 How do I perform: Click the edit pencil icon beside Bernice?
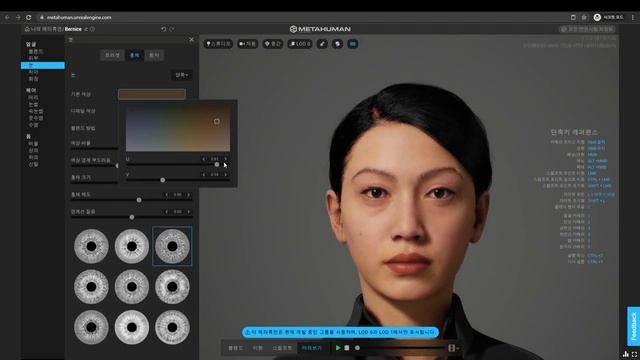(x=86, y=29)
